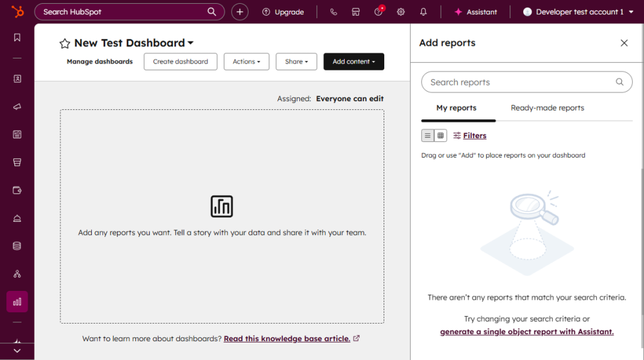Click generate a single object report link

526,332
